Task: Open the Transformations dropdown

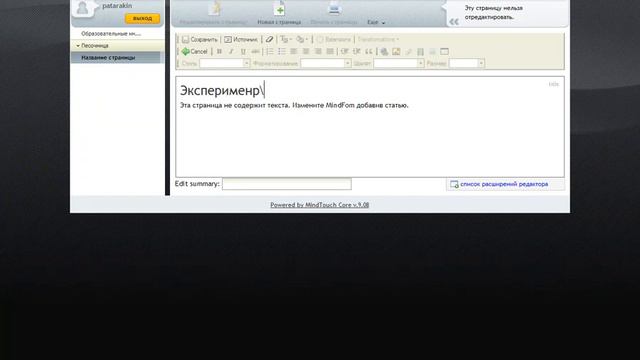Action: (378, 40)
